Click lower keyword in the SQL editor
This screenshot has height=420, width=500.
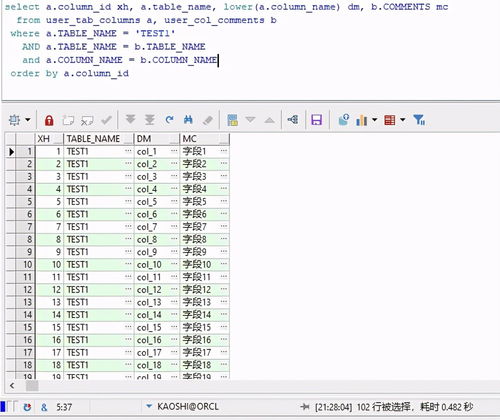(238, 7)
